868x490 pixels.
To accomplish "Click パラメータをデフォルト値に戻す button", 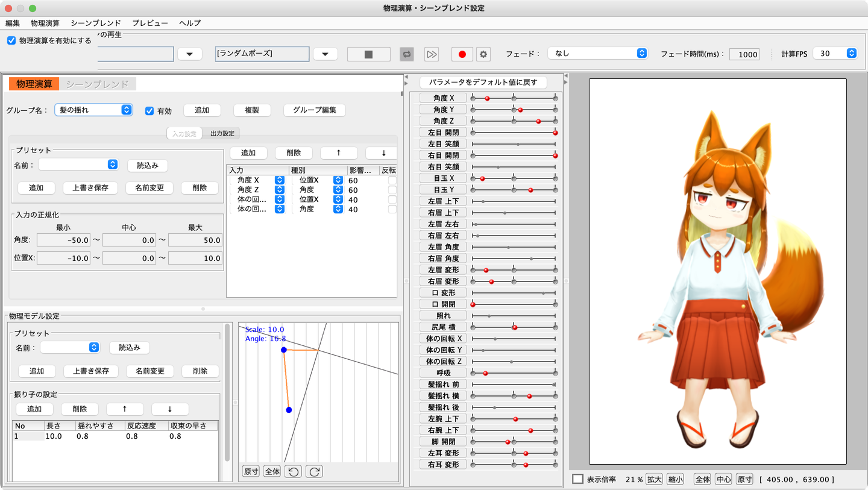I will [x=483, y=82].
